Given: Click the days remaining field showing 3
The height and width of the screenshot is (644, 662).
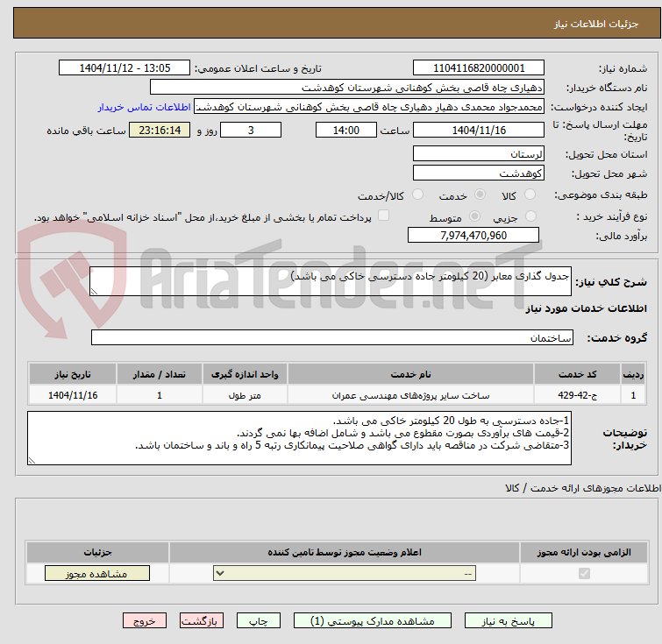Looking at the screenshot, I should (x=251, y=130).
